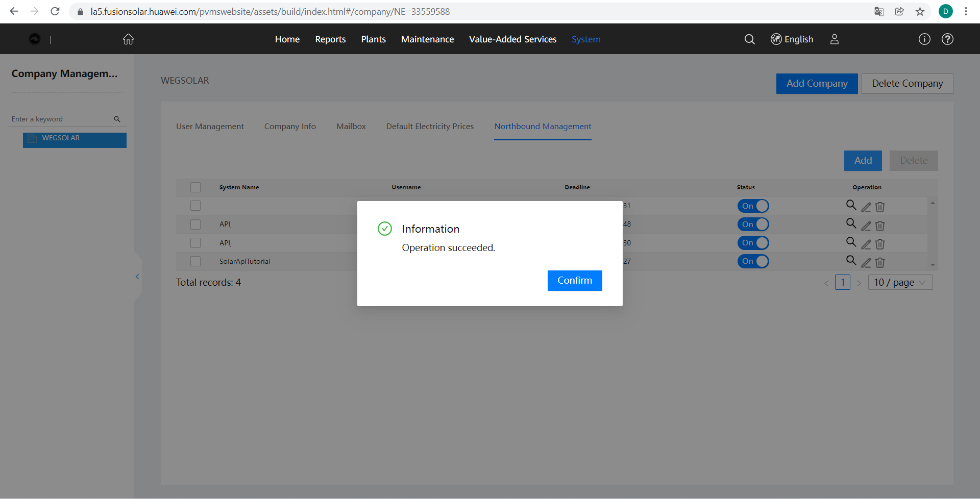The height and width of the screenshot is (499, 980).
Task: View details of SolarApiTutorial row
Action: coord(851,261)
